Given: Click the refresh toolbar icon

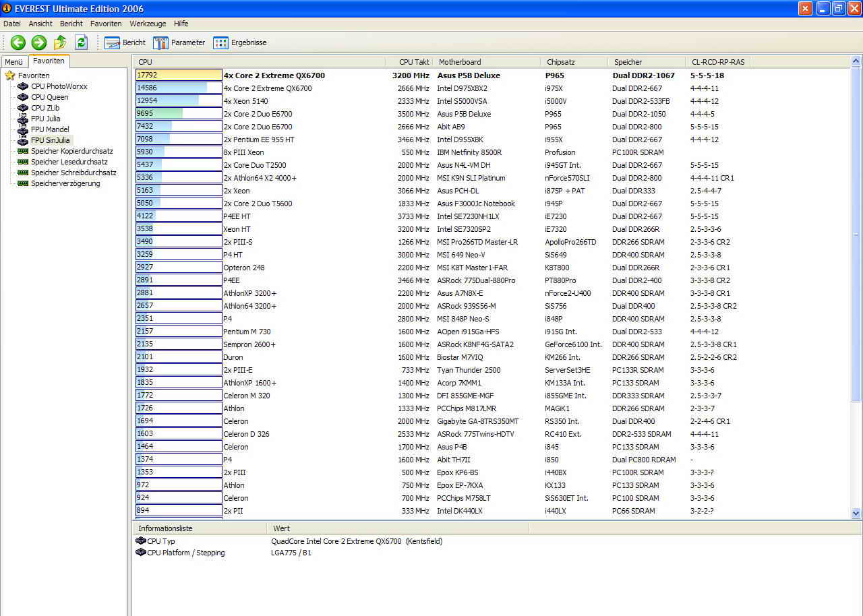Looking at the screenshot, I should 82,42.
